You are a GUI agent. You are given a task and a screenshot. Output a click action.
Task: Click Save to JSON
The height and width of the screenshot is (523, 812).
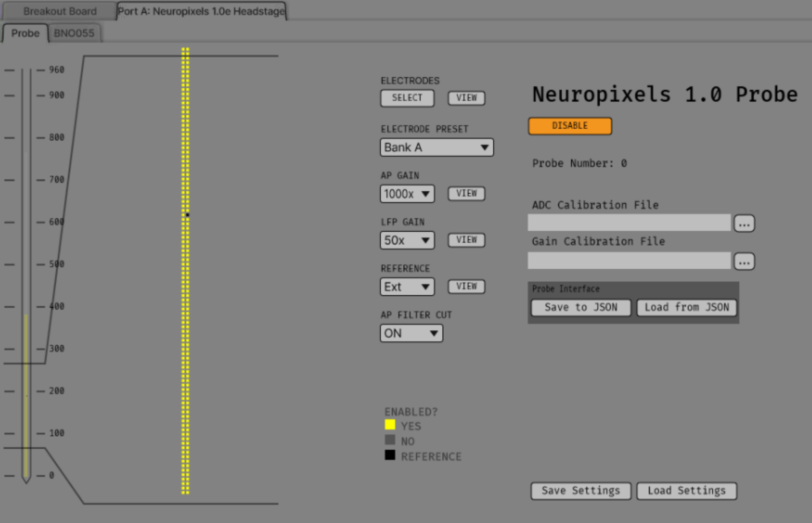[581, 308]
